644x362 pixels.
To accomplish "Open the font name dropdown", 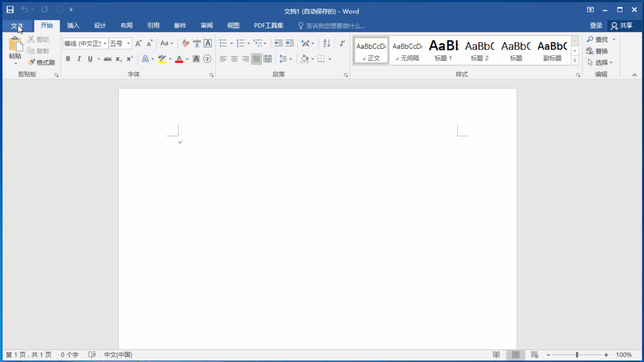I will tap(105, 44).
